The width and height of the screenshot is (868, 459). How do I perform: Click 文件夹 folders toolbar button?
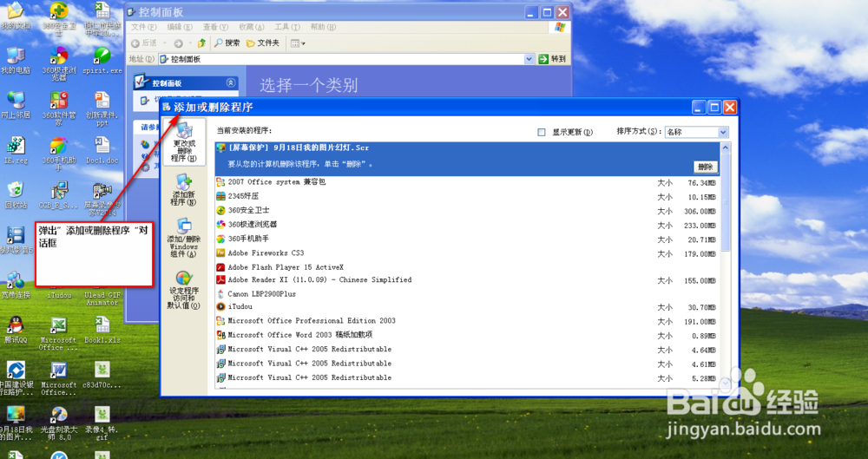pyautogui.click(x=263, y=43)
